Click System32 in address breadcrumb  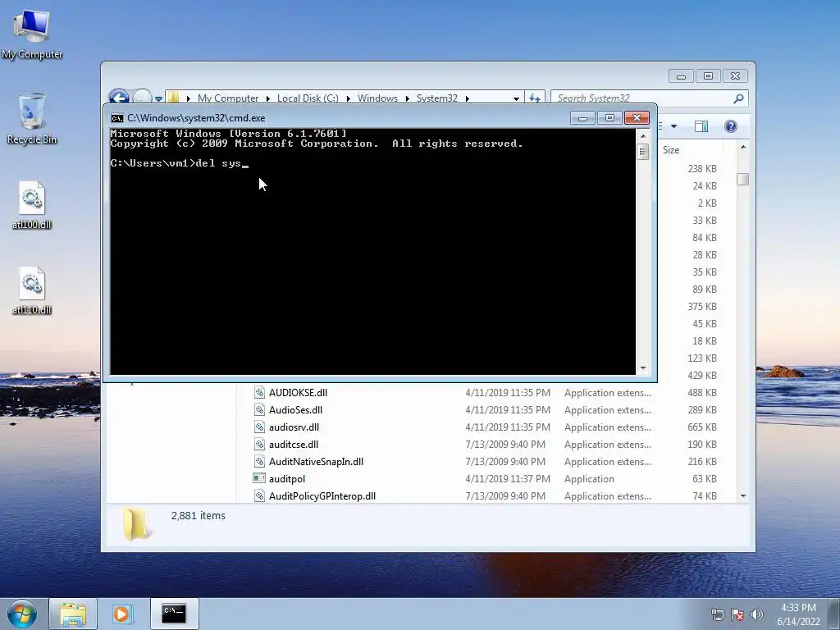pyautogui.click(x=436, y=98)
